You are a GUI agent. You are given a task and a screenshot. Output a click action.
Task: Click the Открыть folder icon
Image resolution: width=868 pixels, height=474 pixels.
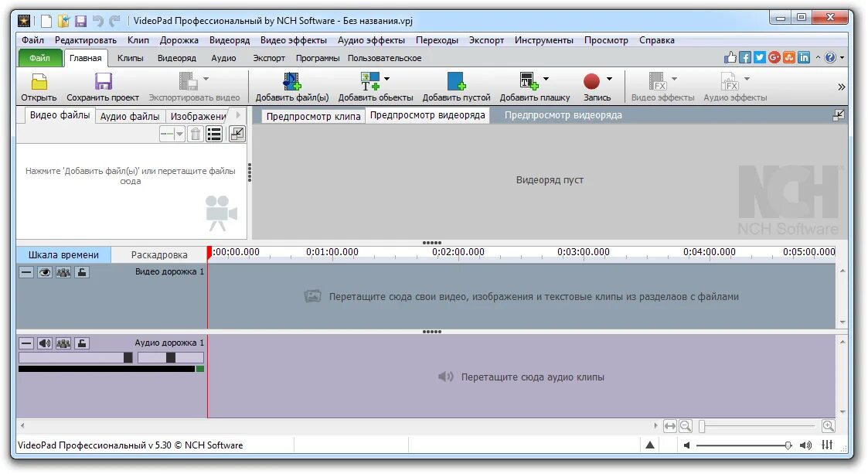coord(39,82)
